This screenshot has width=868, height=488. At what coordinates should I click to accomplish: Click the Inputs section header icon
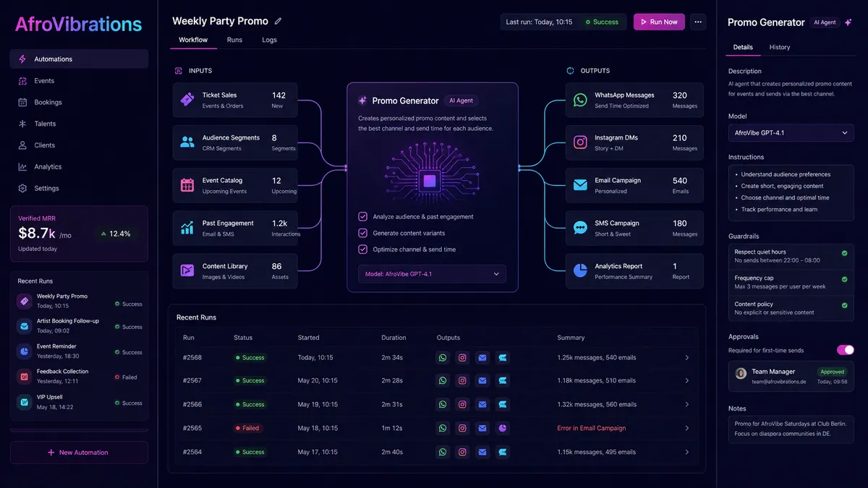178,71
